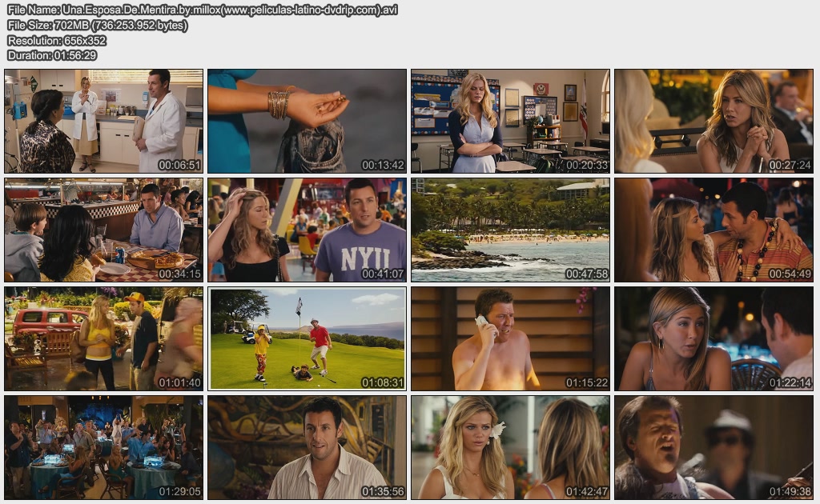Image resolution: width=820 pixels, height=504 pixels.
Task: Select the thumbnail timestamped 01:01:40
Action: pyautogui.click(x=103, y=338)
